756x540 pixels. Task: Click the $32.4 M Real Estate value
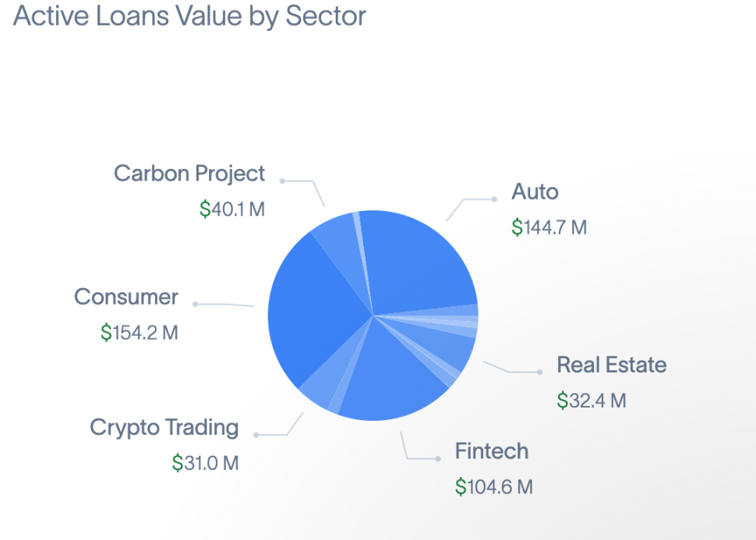click(592, 401)
